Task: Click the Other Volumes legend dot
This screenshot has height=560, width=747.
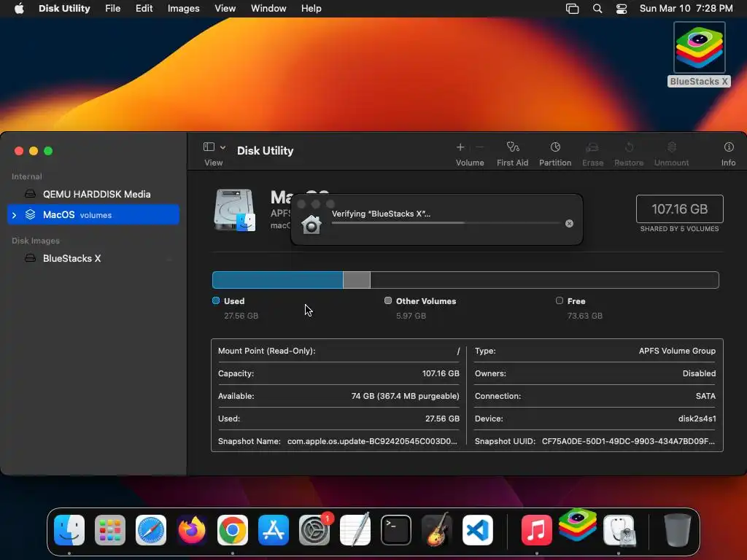Action: tap(388, 300)
